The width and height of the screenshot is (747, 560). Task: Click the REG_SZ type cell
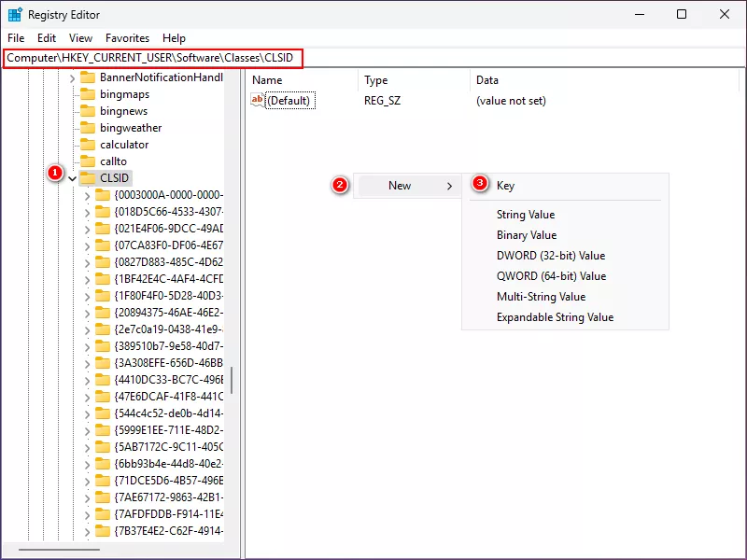[x=382, y=101]
